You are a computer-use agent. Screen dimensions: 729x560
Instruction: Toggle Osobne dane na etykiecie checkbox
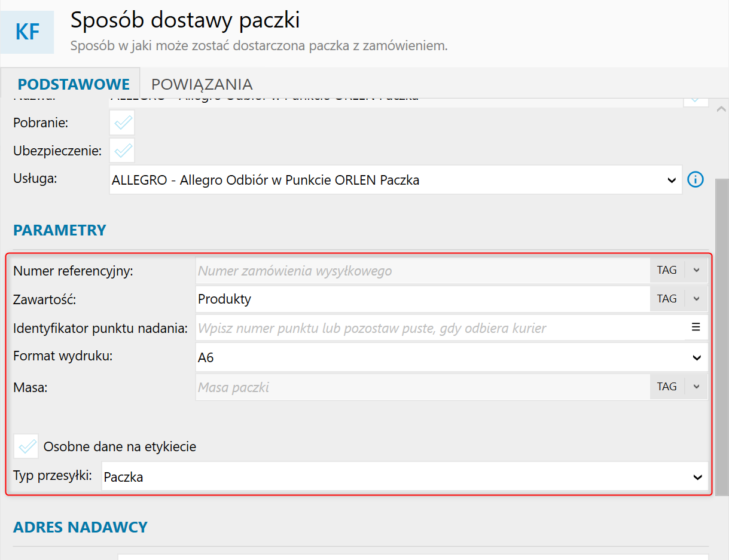[x=26, y=446]
